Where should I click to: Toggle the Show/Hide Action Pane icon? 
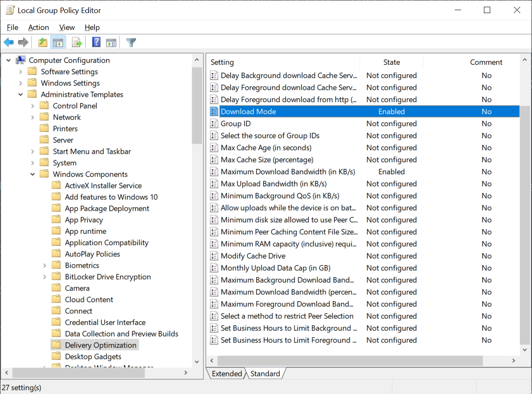[x=111, y=42]
